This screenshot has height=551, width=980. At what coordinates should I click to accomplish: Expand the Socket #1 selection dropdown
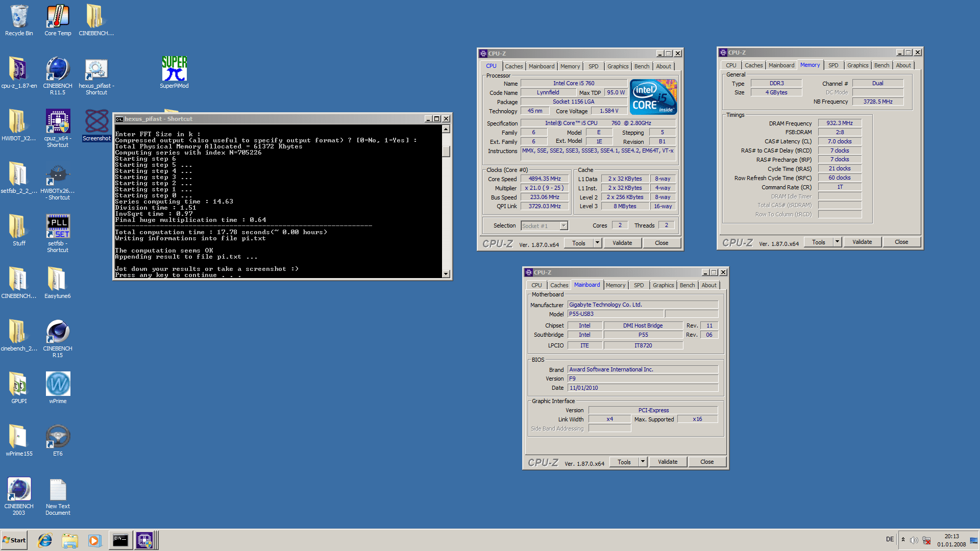coord(563,226)
